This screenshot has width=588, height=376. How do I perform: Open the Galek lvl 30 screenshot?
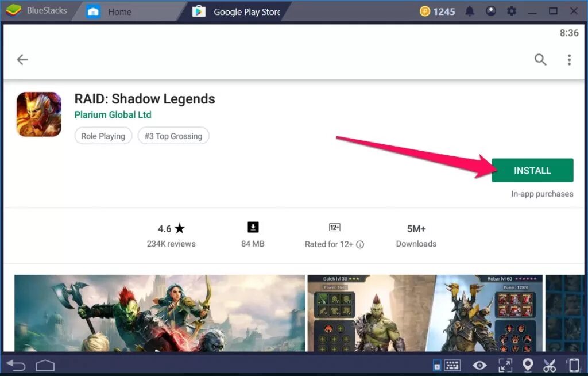tap(425, 313)
